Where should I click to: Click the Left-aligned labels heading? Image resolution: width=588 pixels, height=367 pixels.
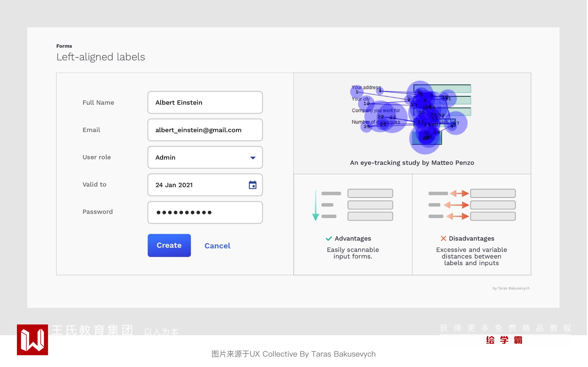pos(101,57)
